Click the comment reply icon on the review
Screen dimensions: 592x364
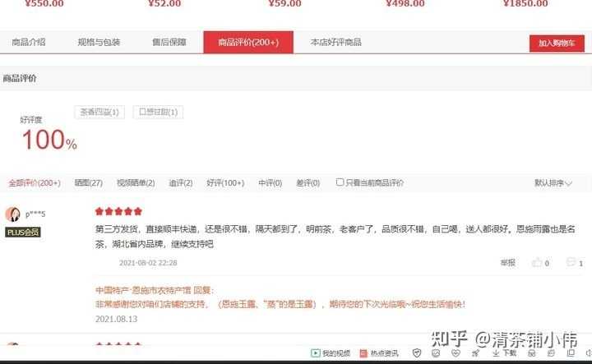[x=571, y=262]
